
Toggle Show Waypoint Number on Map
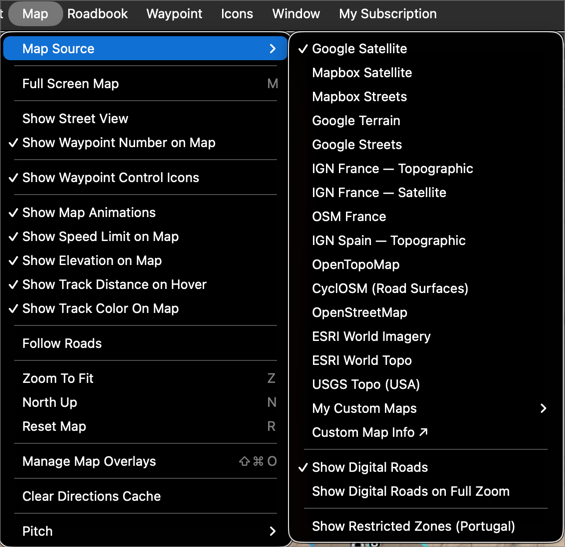tap(145, 143)
